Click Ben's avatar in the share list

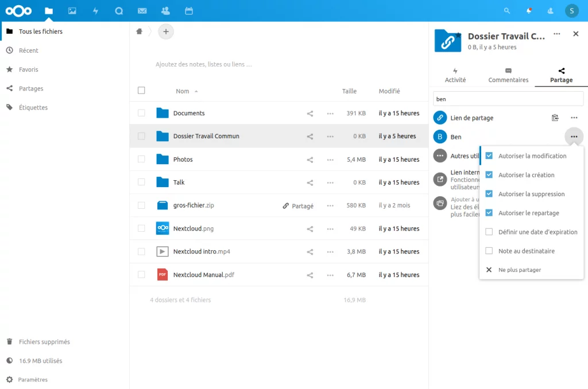tap(440, 137)
